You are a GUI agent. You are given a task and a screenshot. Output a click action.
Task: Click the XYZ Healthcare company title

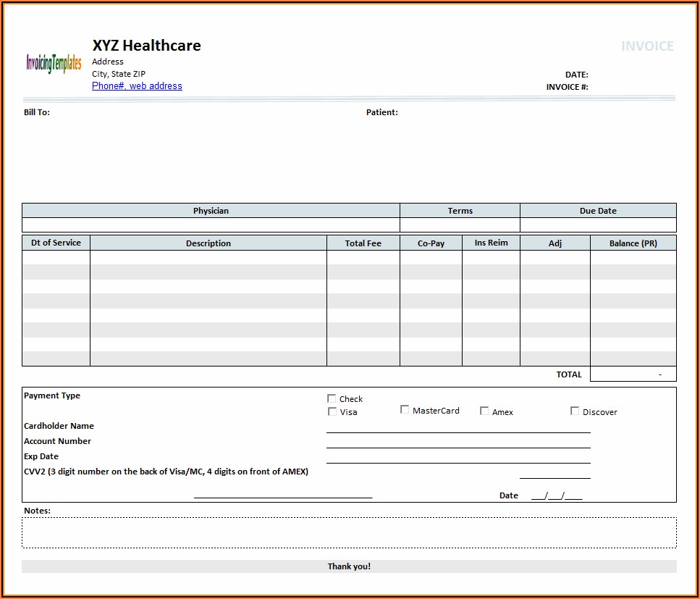[x=147, y=46]
